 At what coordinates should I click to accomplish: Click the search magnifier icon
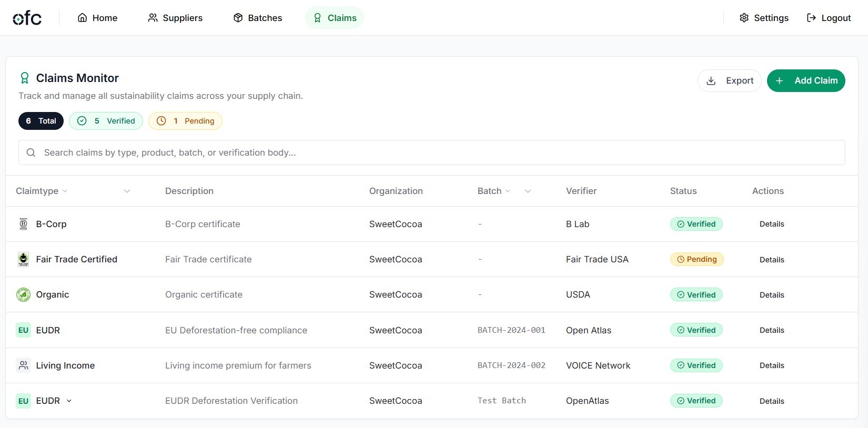[x=31, y=152]
